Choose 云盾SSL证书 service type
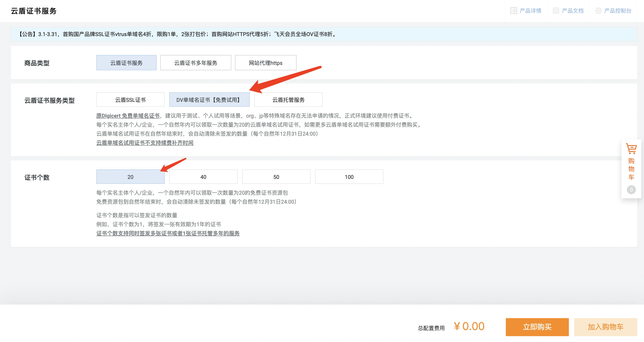 point(130,100)
